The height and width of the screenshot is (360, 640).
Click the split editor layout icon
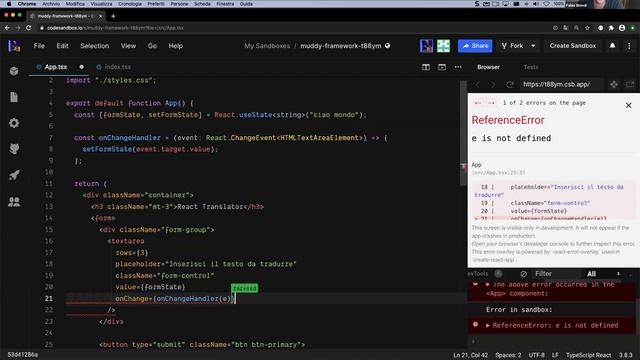pos(426,67)
